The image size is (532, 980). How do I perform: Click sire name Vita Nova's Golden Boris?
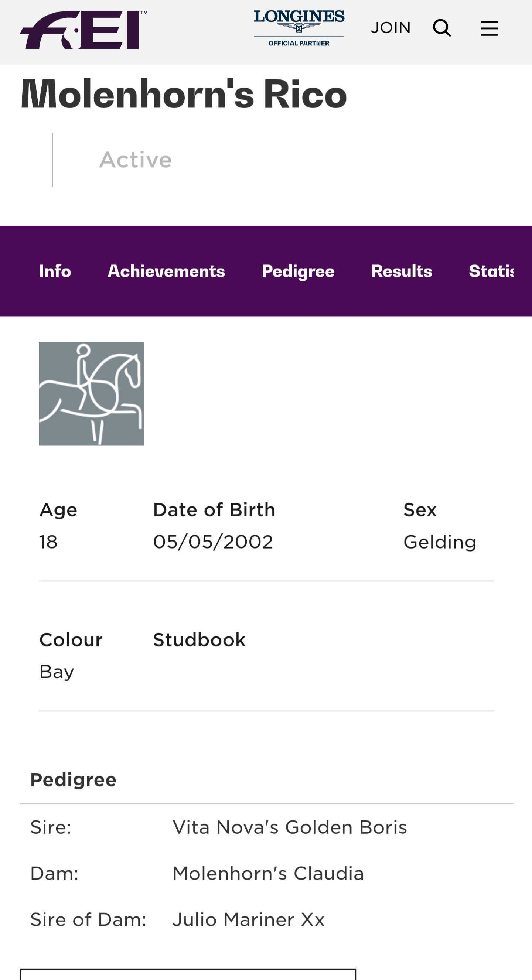click(x=290, y=827)
